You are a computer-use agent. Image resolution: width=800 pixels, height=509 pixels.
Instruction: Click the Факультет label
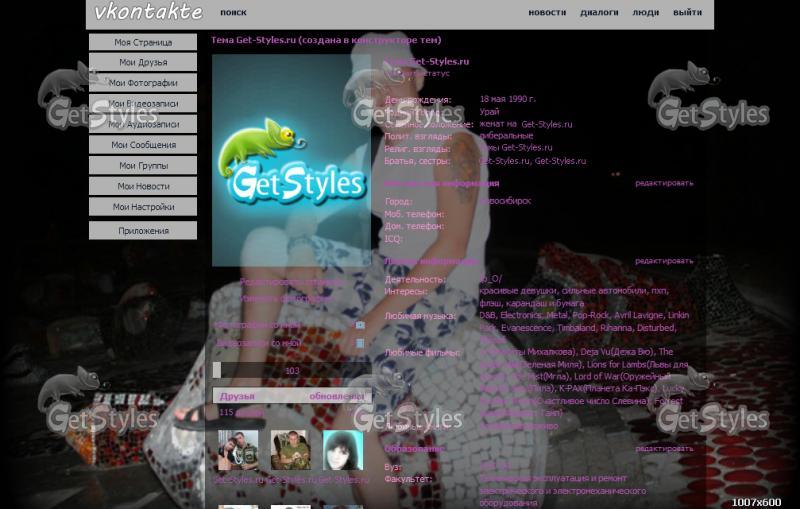(x=408, y=479)
